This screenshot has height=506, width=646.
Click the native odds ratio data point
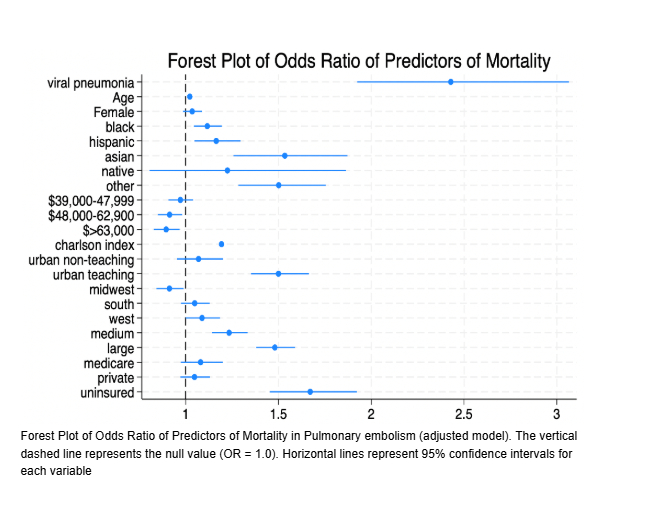(228, 171)
